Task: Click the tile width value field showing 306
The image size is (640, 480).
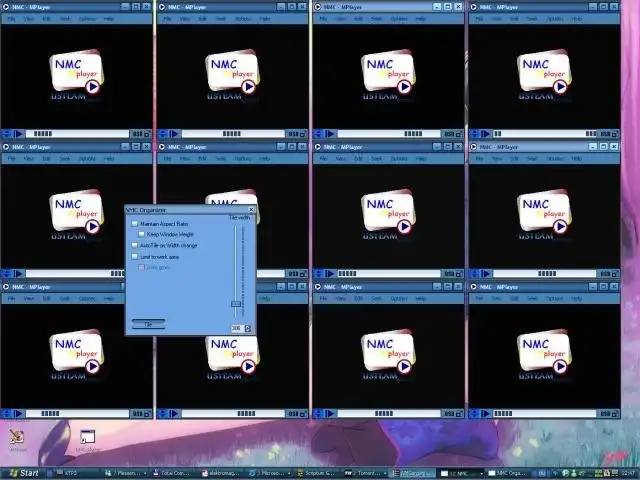Action: point(237,328)
